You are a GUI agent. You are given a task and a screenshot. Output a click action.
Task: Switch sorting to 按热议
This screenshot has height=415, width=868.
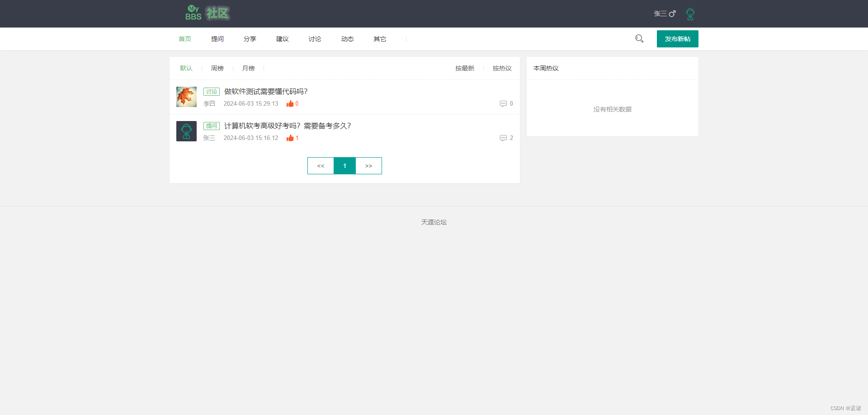click(501, 68)
